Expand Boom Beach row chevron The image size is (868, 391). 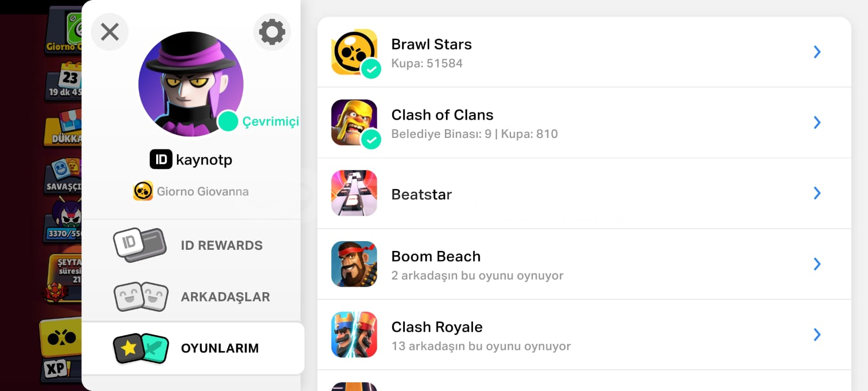(817, 264)
